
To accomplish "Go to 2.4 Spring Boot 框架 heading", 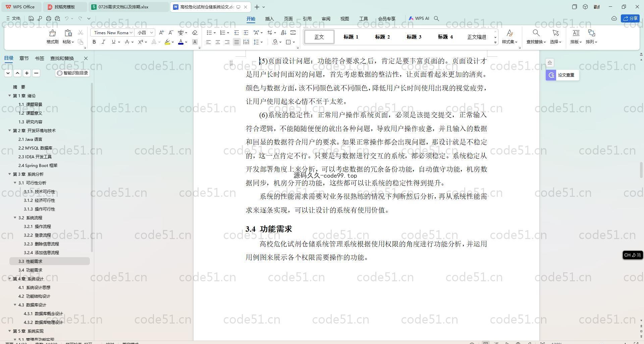I will pyautogui.click(x=38, y=165).
